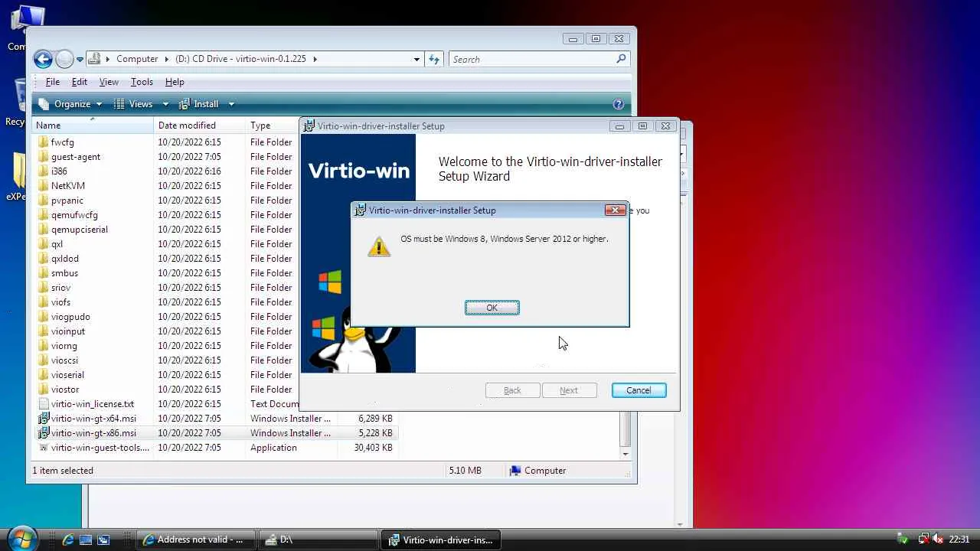Go back using Explorer's Back arrow
This screenshot has height=551, width=980.
point(44,59)
